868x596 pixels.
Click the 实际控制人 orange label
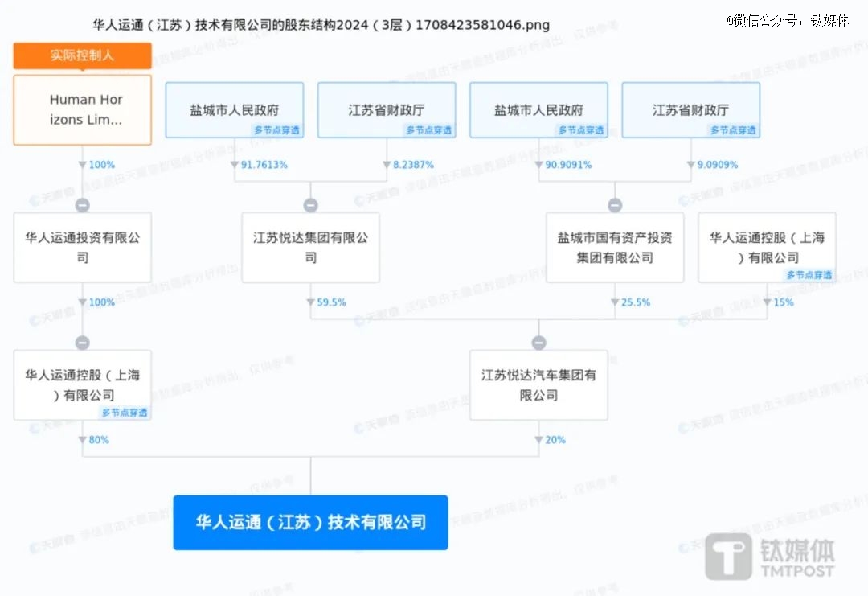(83, 55)
